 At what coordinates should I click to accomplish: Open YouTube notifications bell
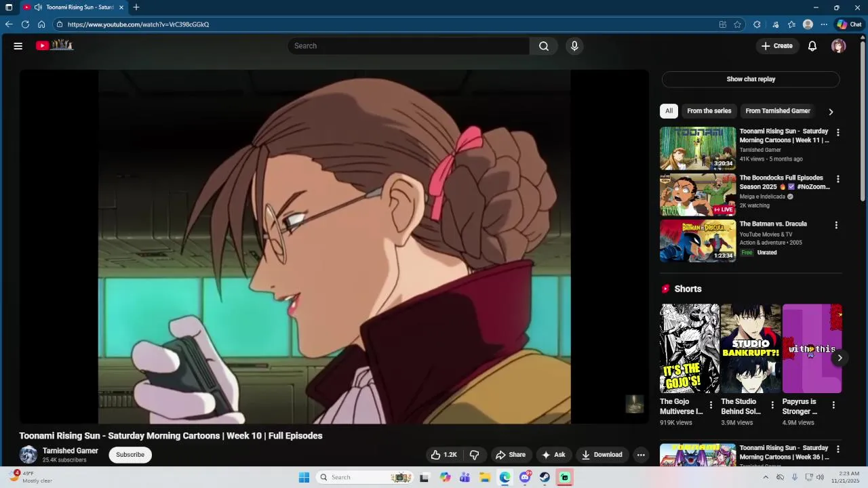tap(812, 46)
